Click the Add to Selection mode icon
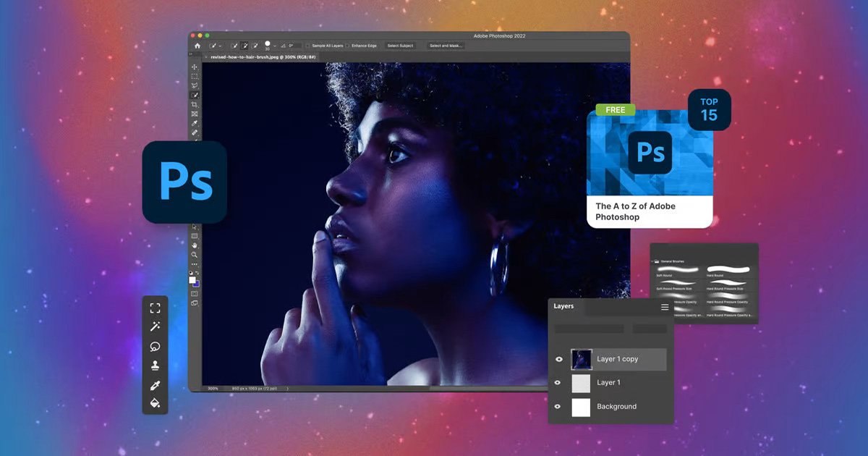The height and width of the screenshot is (456, 868). pos(244,46)
